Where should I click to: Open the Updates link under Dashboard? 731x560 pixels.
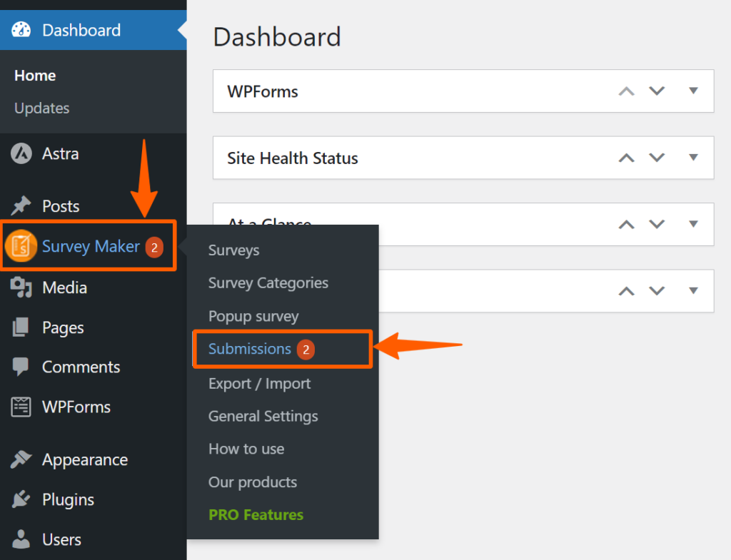[42, 108]
